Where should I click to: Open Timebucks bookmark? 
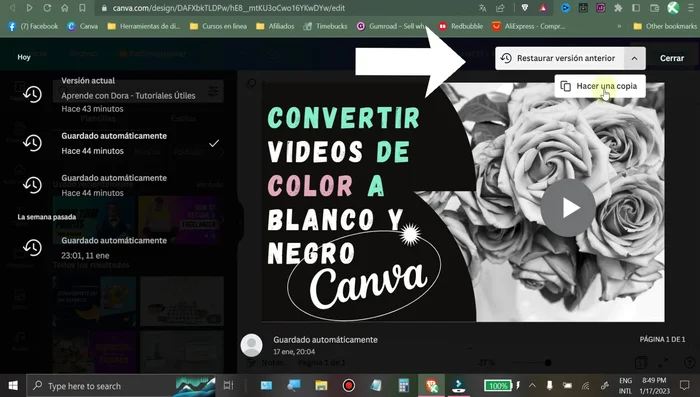[x=325, y=26]
